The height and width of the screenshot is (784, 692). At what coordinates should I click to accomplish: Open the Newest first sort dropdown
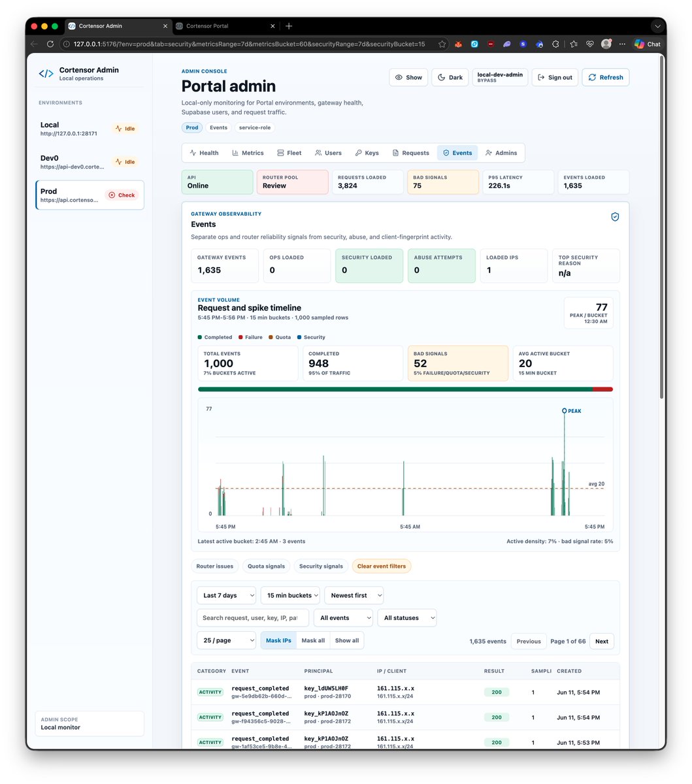354,595
